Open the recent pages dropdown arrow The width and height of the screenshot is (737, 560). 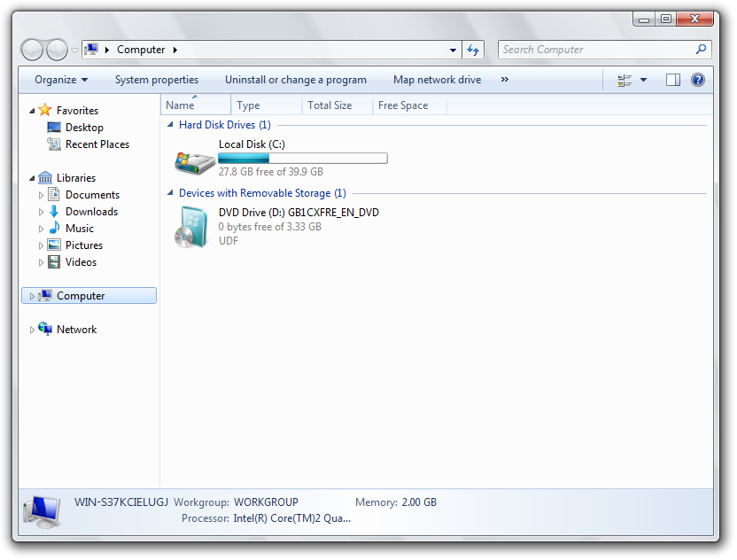(74, 51)
